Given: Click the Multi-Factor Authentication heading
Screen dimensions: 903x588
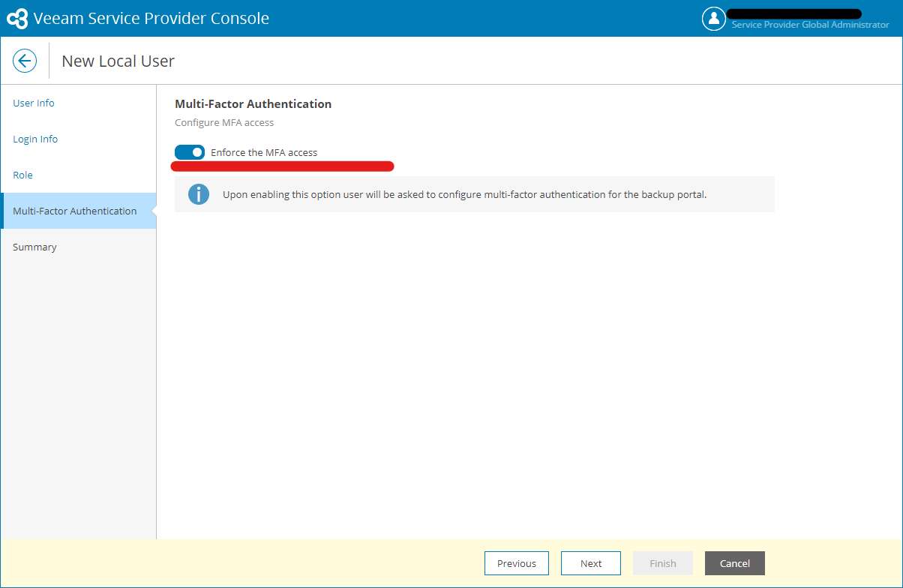Looking at the screenshot, I should pyautogui.click(x=253, y=103).
